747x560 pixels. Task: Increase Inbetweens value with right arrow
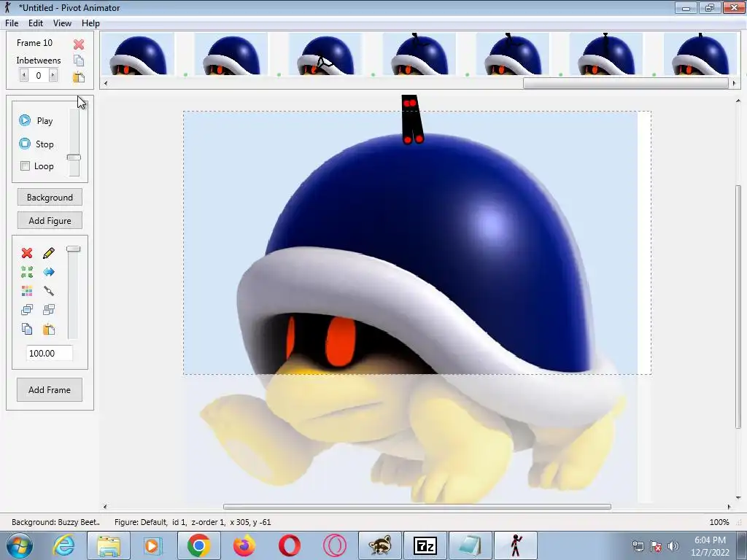coord(53,75)
